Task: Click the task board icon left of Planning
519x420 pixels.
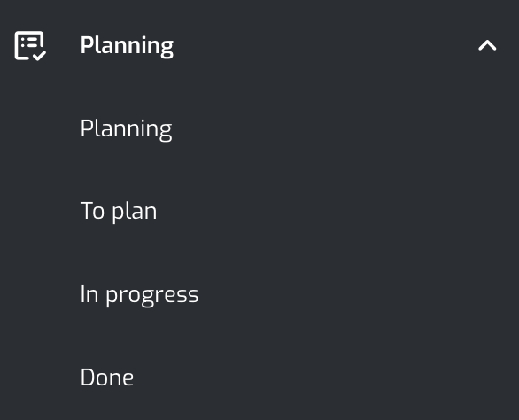Action: pyautogui.click(x=30, y=46)
